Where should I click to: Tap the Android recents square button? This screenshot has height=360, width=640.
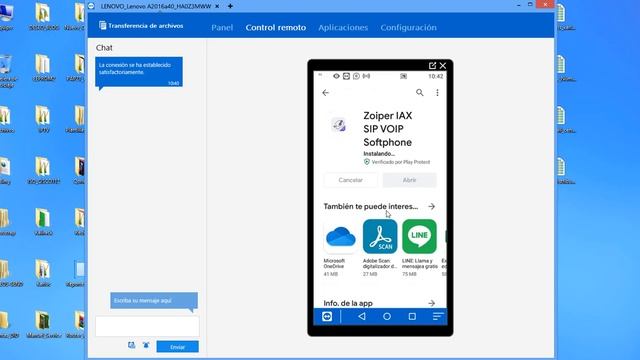412,316
